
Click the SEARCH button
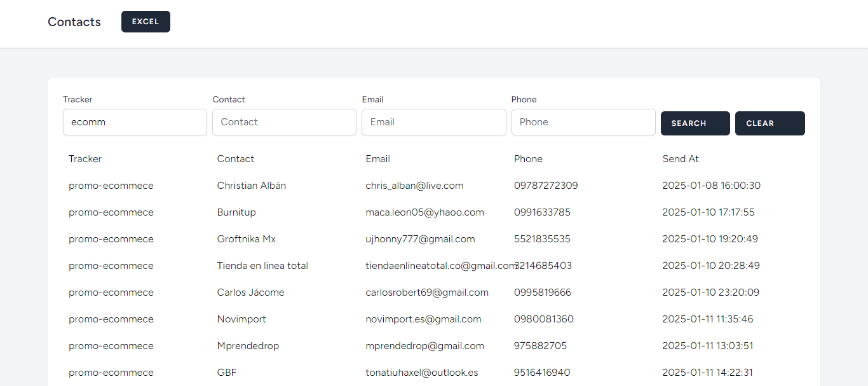pos(695,123)
